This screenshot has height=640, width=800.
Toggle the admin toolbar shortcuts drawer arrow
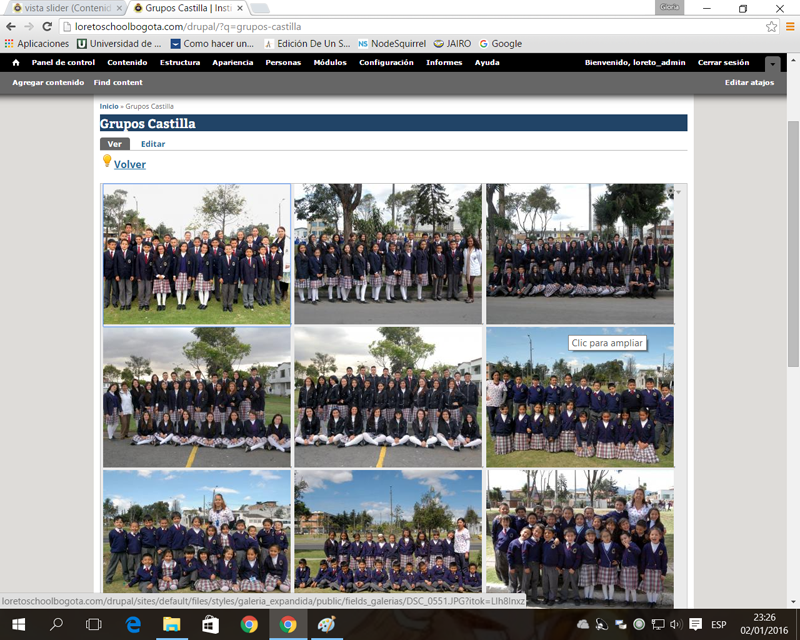(771, 64)
